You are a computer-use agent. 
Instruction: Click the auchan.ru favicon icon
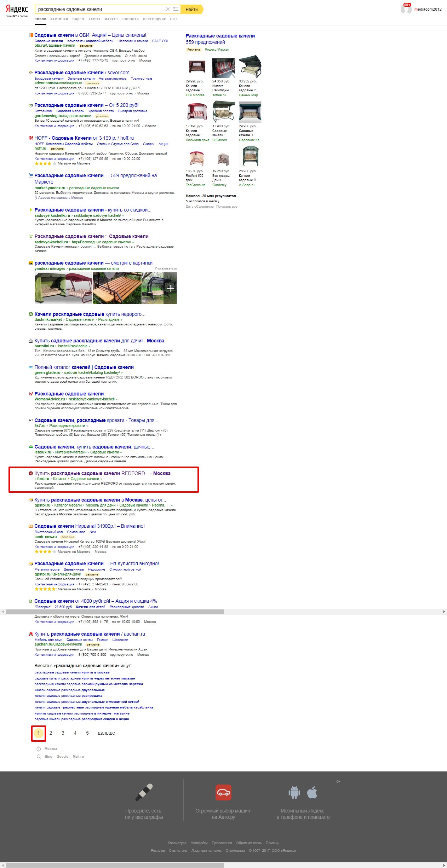coord(31,634)
